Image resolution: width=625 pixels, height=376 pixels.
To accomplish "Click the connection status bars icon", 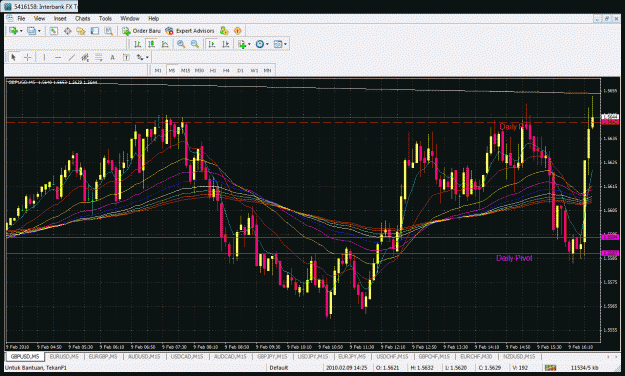I will coord(551,368).
